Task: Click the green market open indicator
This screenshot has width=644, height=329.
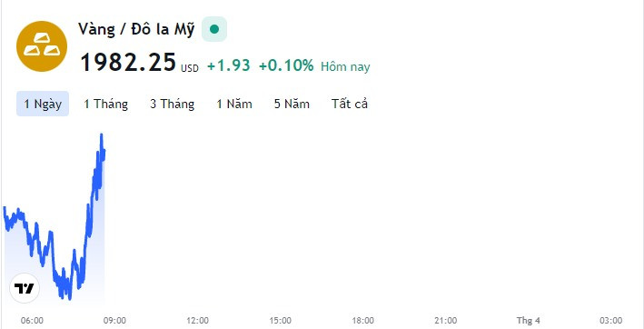Action: [x=214, y=29]
